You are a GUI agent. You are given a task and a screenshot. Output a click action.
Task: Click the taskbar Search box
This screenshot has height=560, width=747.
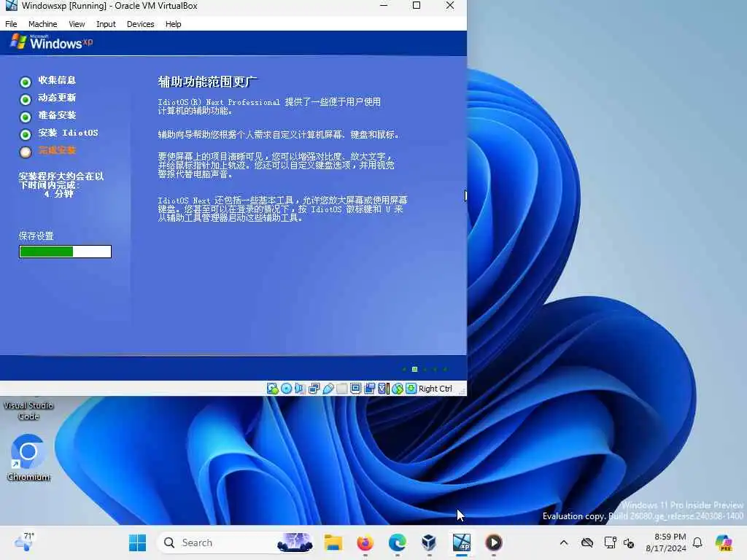pos(236,542)
